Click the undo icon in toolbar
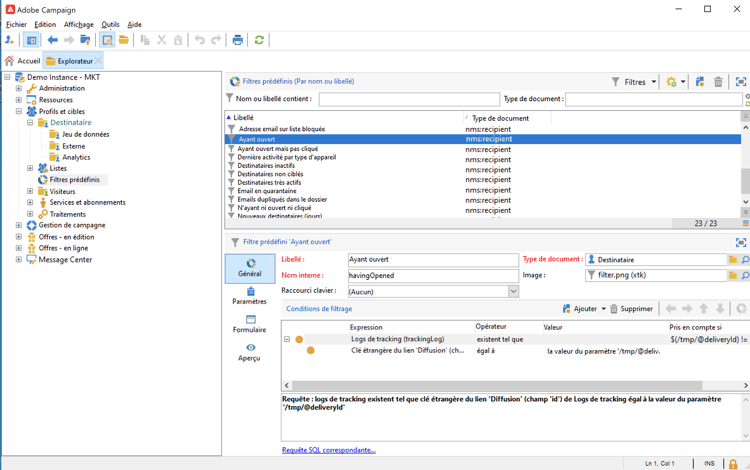 pyautogui.click(x=200, y=40)
